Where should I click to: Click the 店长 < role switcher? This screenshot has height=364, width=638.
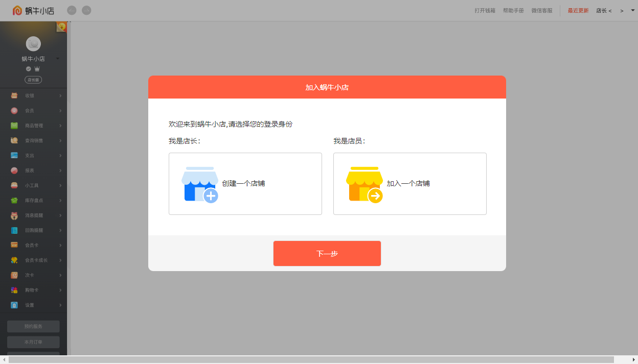pos(604,11)
